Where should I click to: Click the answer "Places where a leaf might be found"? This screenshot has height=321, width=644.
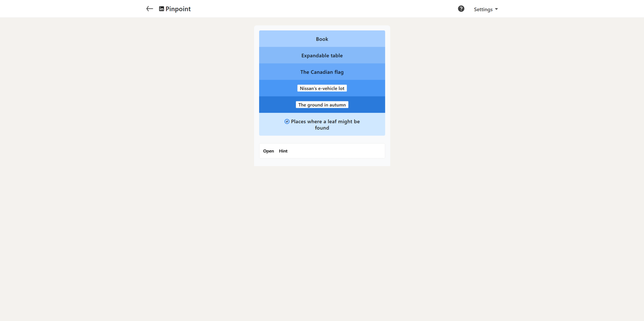tap(325, 124)
